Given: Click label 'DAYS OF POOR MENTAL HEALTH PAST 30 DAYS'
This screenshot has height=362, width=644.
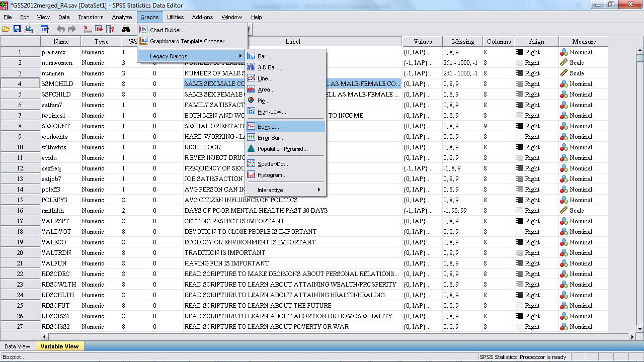Looking at the screenshot, I should tap(256, 211).
